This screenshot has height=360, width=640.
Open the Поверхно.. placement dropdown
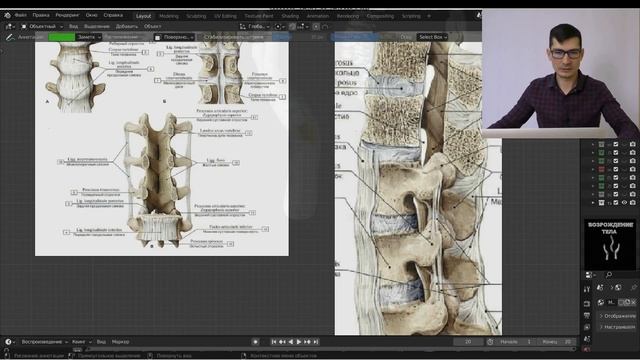coord(174,37)
